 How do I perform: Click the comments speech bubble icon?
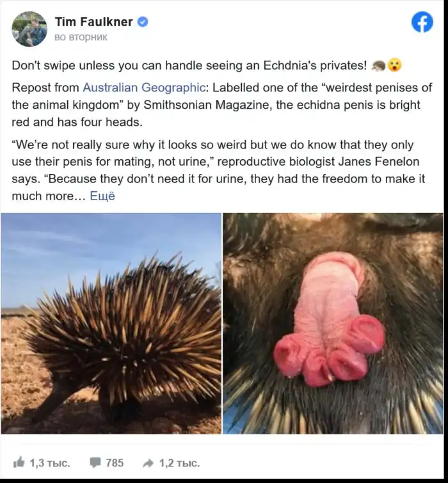click(x=95, y=463)
